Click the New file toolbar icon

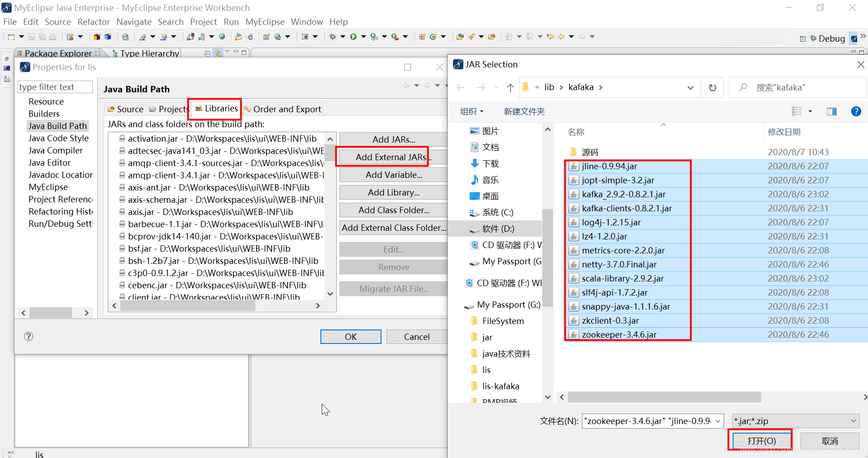[x=11, y=37]
